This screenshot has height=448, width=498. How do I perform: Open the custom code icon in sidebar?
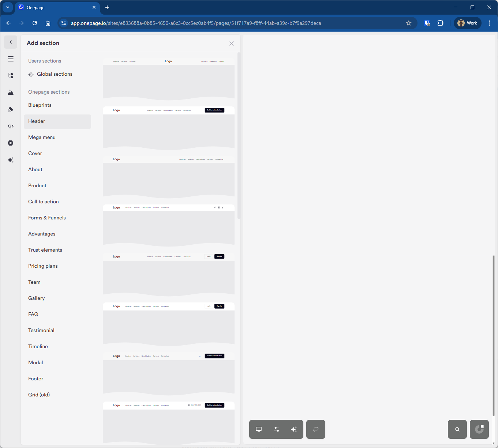click(11, 126)
